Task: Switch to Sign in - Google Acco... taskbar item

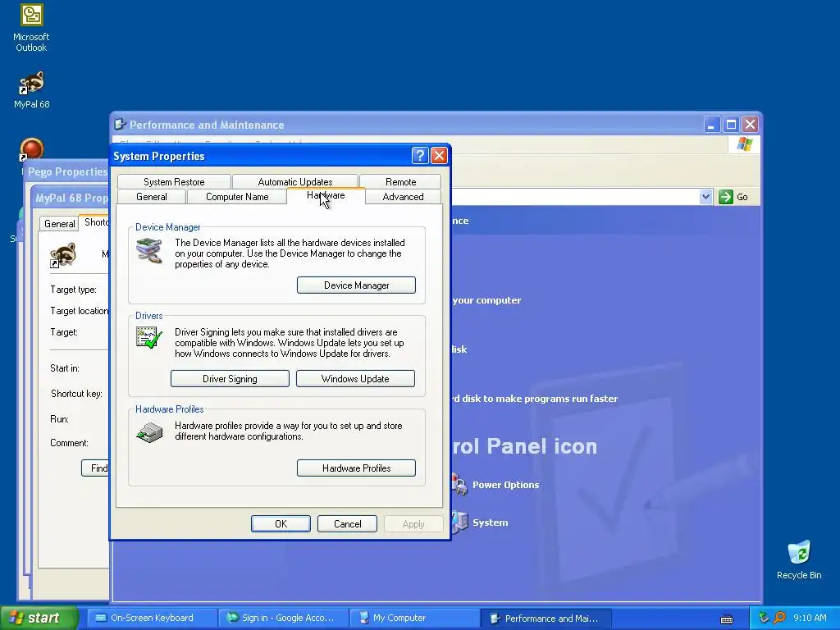Action: pos(283,618)
